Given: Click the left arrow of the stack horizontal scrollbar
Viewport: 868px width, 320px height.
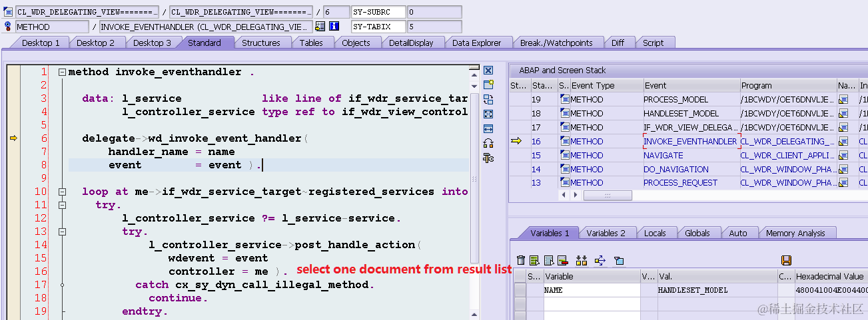Looking at the screenshot, I should (x=564, y=195).
